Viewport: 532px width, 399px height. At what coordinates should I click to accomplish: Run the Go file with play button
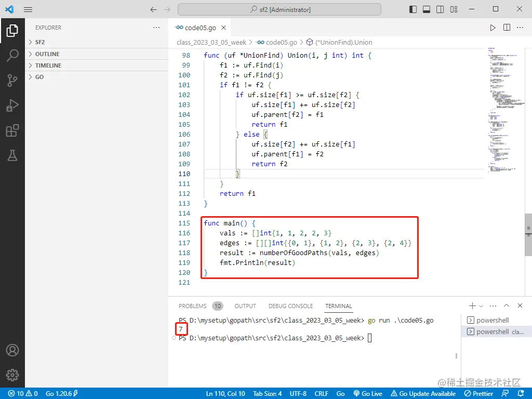pos(493,28)
